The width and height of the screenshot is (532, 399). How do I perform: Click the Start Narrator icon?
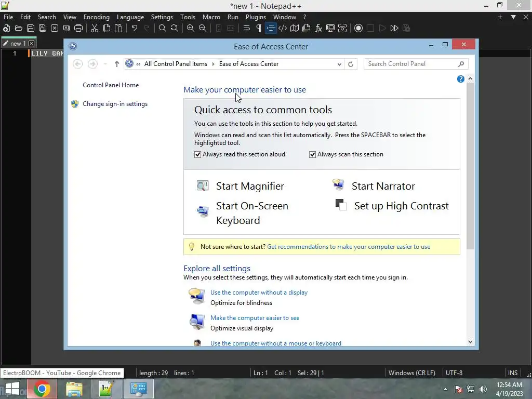coord(338,184)
